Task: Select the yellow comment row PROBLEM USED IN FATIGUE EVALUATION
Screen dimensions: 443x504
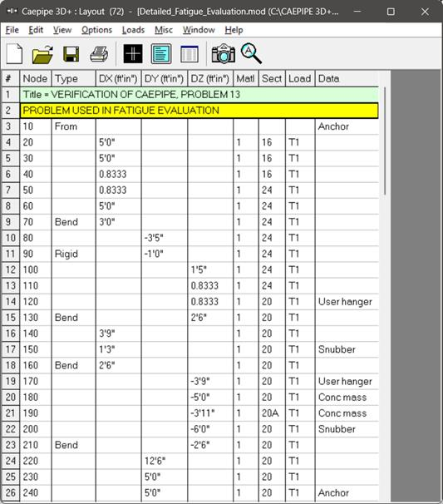Action: (x=199, y=111)
